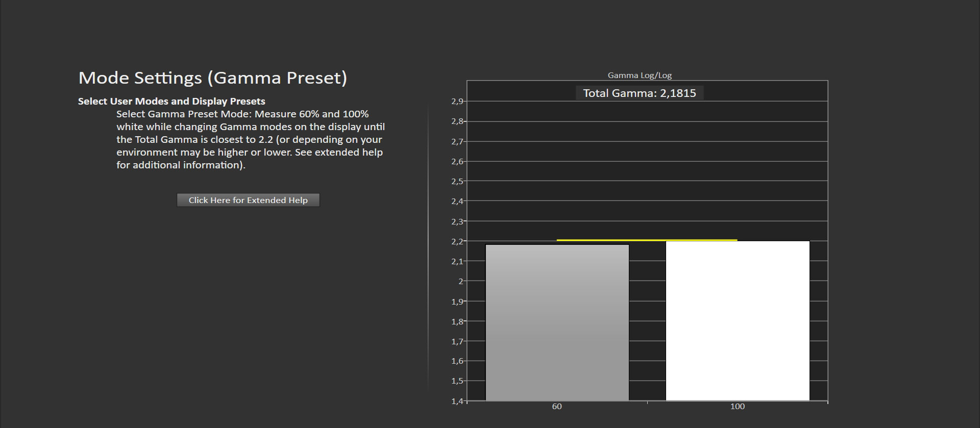Screen dimensions: 980x428
Task: Click the 2,7 value on the y-axis
Action: tap(457, 141)
